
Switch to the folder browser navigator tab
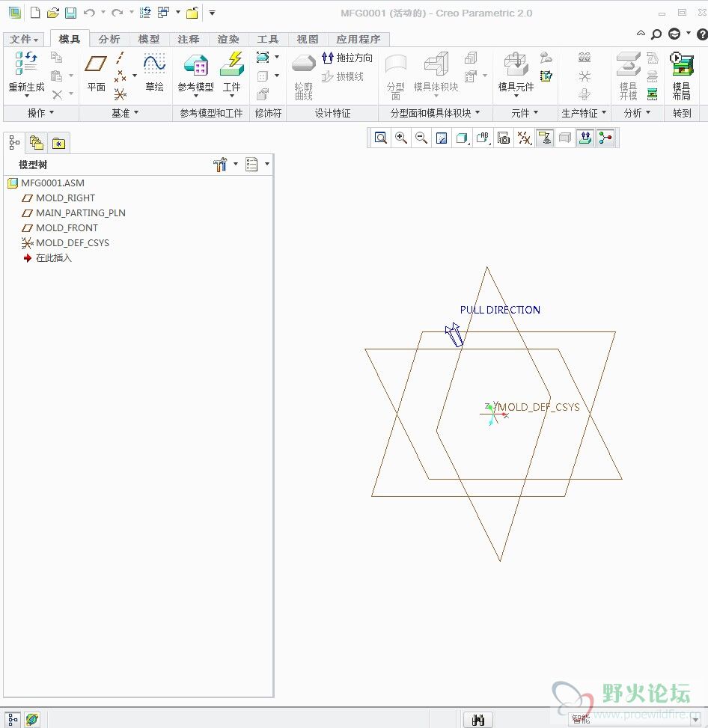pyautogui.click(x=36, y=143)
